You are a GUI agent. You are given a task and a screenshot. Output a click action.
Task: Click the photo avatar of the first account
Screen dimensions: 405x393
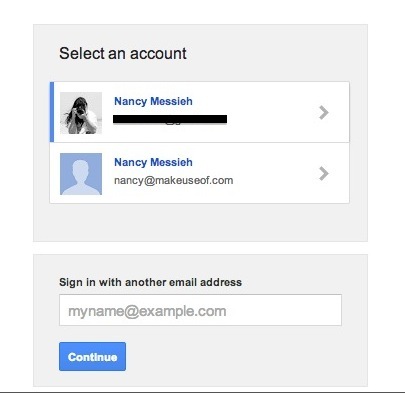pos(81,113)
